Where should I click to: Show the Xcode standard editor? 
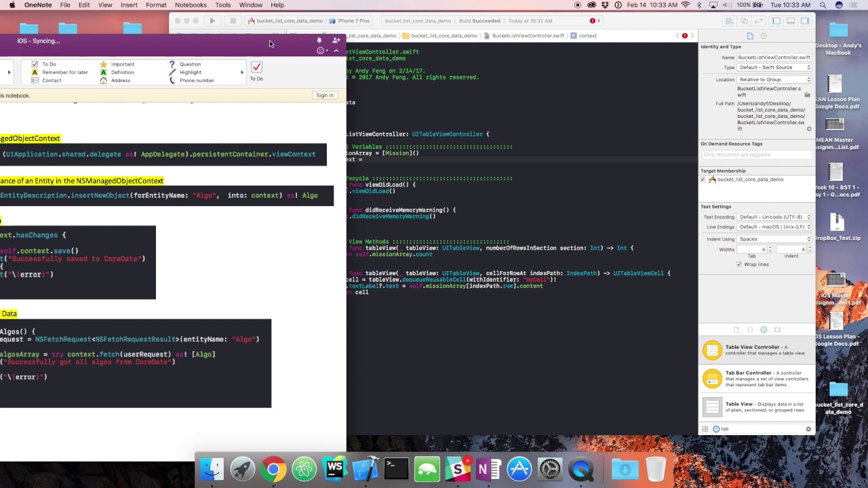[x=729, y=21]
